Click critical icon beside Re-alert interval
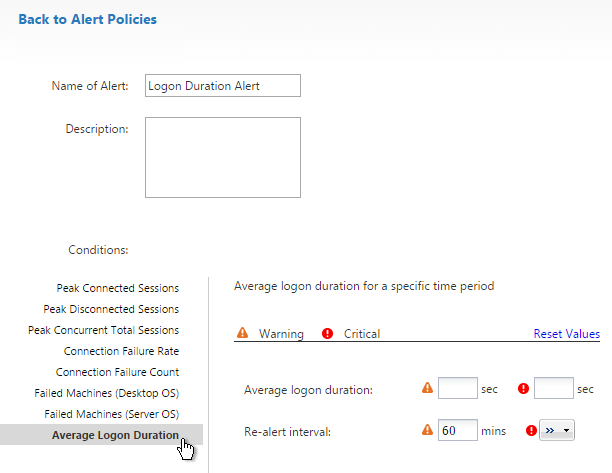 pos(531,430)
